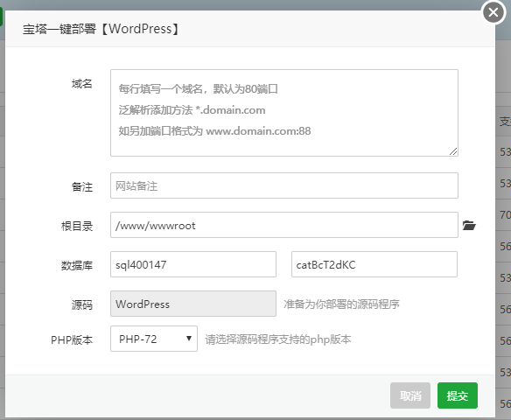The width and height of the screenshot is (511, 420).
Task: Click the dialog title 宝塔一键部署【WordPress】
Action: [x=101, y=29]
